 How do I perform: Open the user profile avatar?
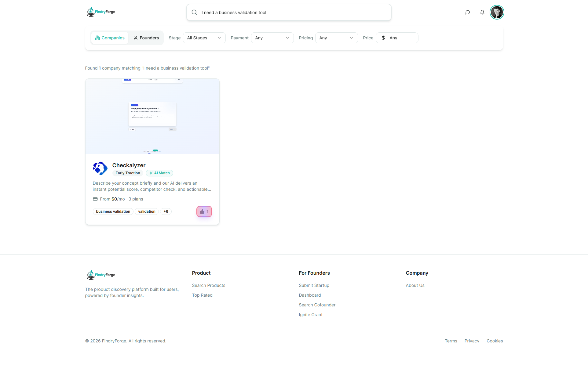pyautogui.click(x=497, y=13)
